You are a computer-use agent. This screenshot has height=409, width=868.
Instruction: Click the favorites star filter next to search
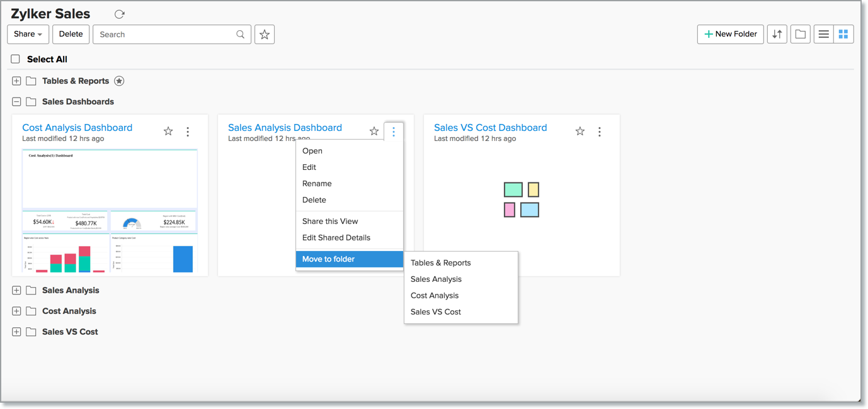pyautogui.click(x=265, y=35)
